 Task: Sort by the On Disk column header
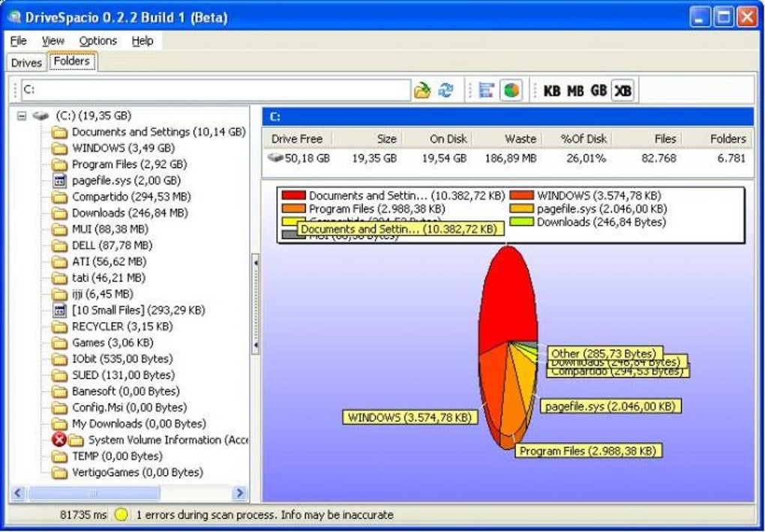coord(437,139)
